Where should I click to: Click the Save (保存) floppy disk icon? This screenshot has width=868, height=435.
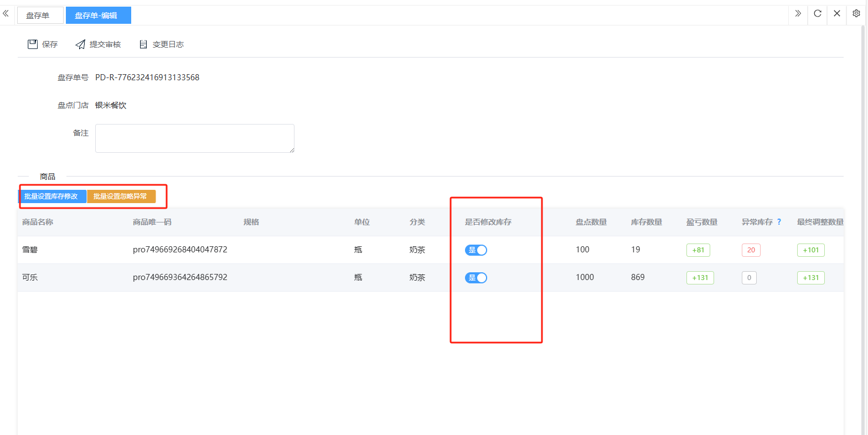click(33, 44)
